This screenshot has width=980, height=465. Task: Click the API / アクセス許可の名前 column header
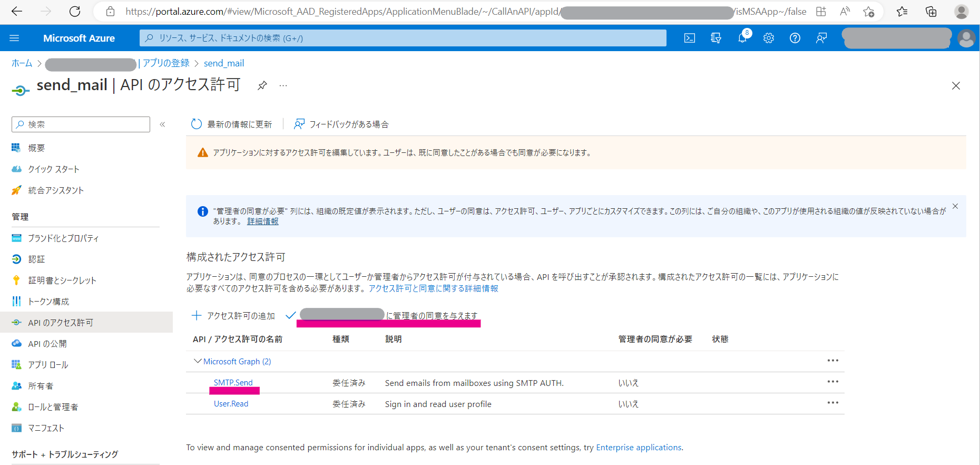pyautogui.click(x=238, y=339)
